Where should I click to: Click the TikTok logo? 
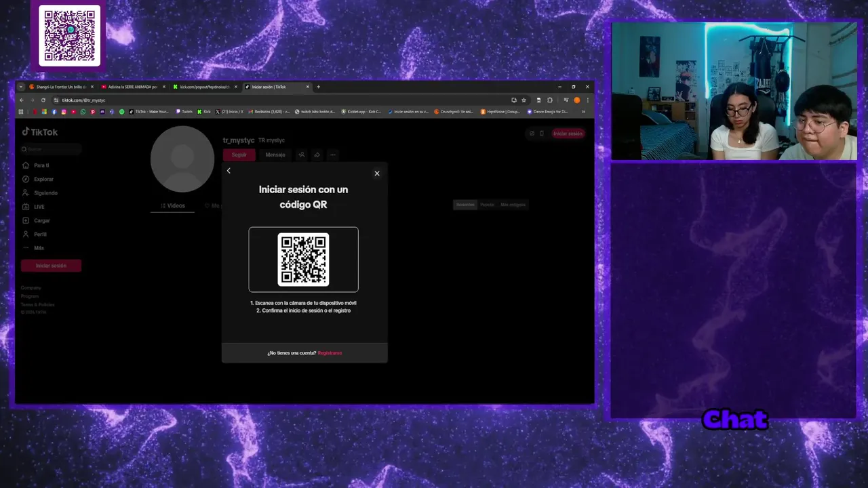(40, 132)
